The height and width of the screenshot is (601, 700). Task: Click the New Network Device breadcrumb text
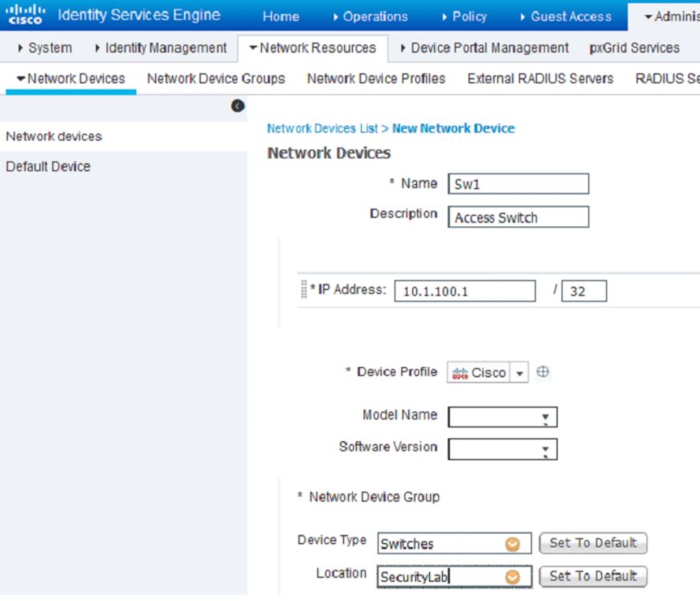coord(453,129)
